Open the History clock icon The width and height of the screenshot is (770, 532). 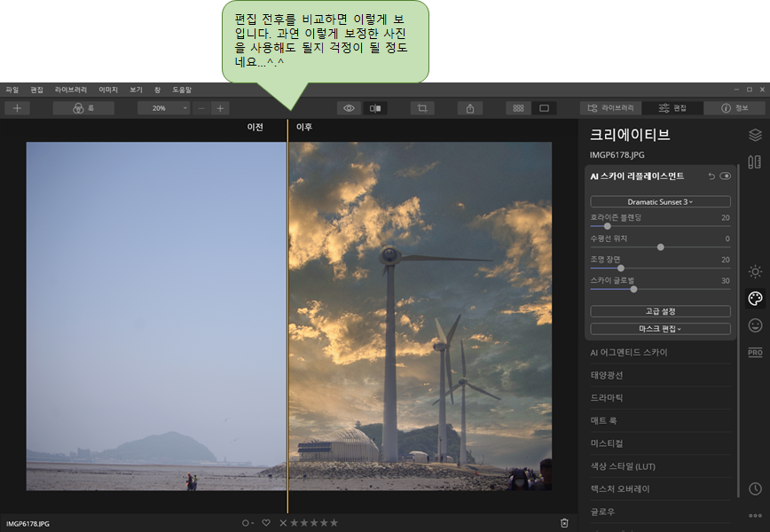coord(755,489)
